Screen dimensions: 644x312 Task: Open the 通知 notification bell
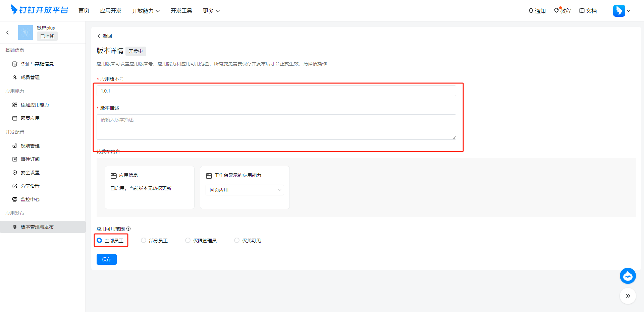point(531,11)
